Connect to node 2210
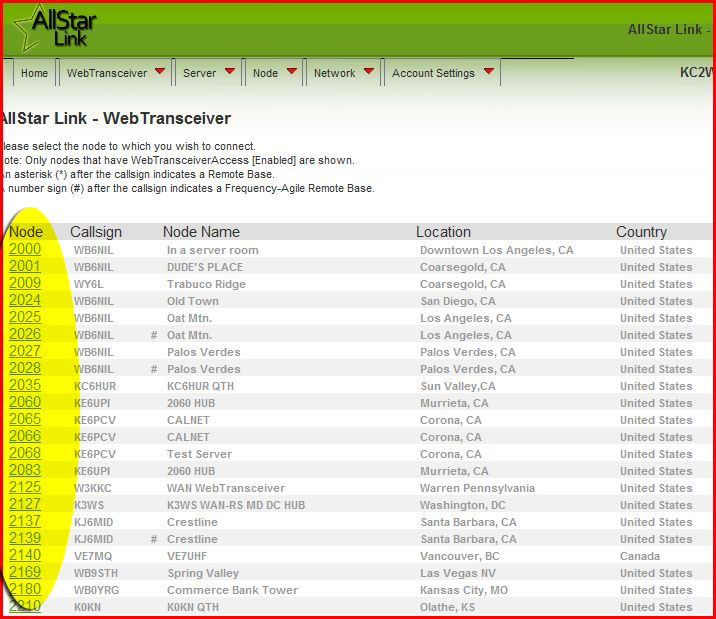The height and width of the screenshot is (619, 716). 25,606
